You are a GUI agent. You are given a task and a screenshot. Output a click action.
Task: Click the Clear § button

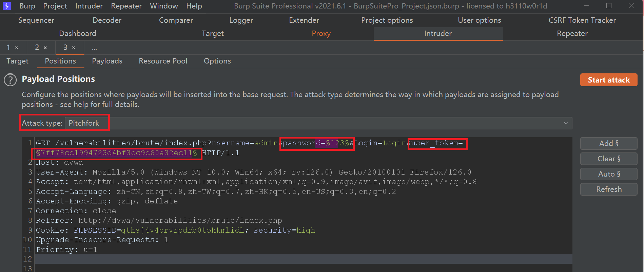pos(609,159)
